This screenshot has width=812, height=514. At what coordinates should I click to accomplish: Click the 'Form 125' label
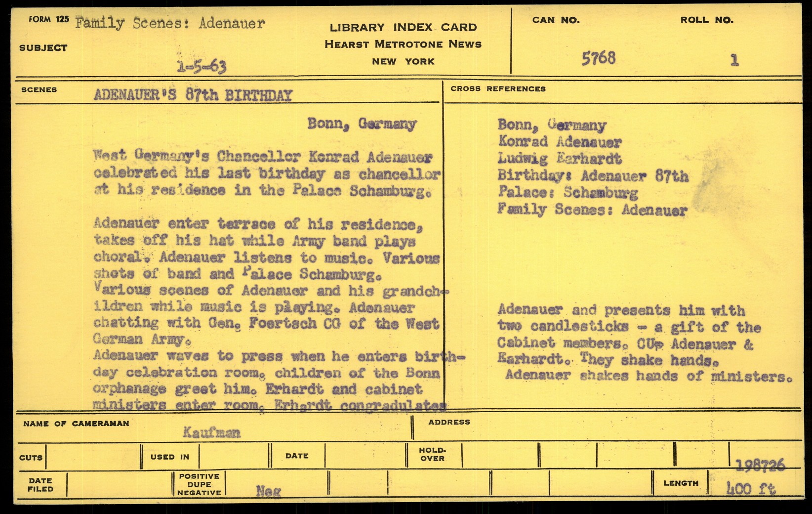[49, 20]
